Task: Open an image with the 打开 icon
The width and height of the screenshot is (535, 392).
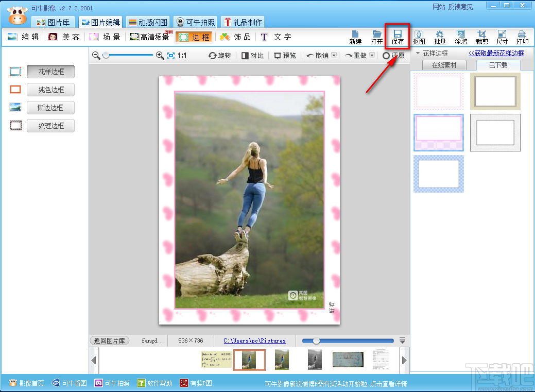Action: pos(376,37)
